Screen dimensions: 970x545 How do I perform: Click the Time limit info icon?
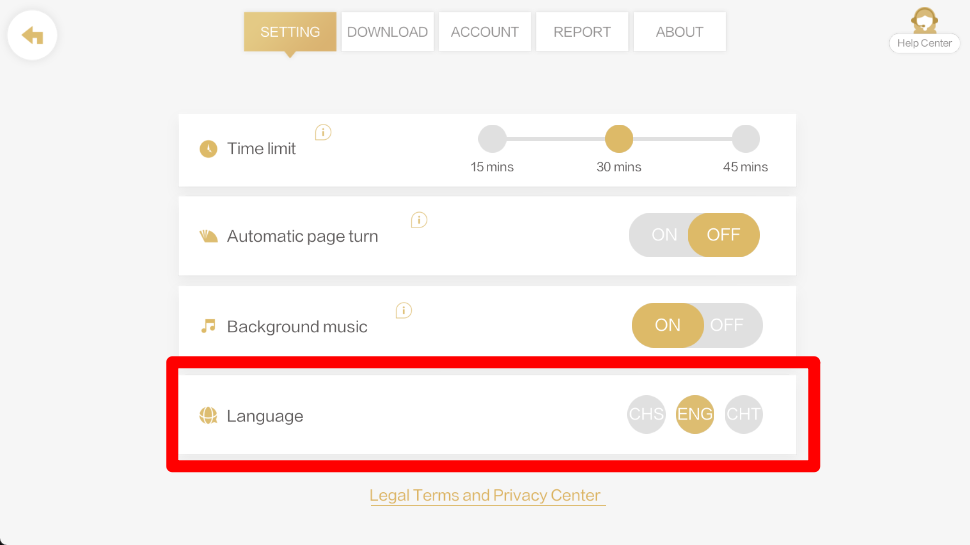pos(323,132)
